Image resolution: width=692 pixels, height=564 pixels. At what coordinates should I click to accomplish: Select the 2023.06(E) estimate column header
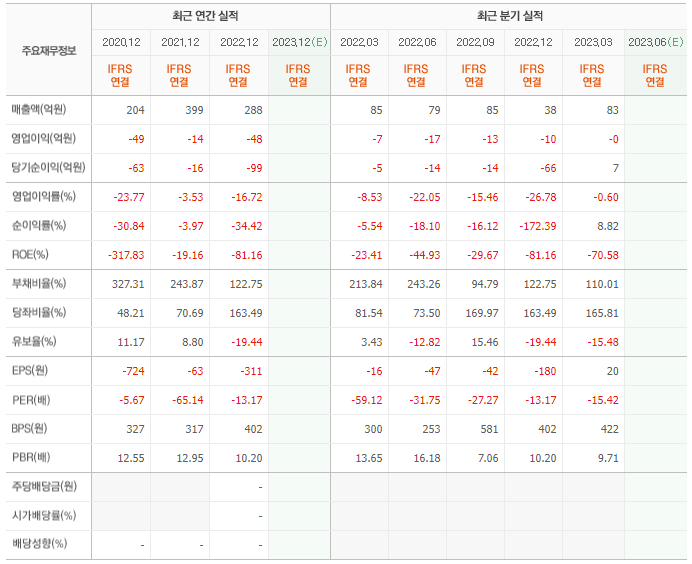point(656,42)
